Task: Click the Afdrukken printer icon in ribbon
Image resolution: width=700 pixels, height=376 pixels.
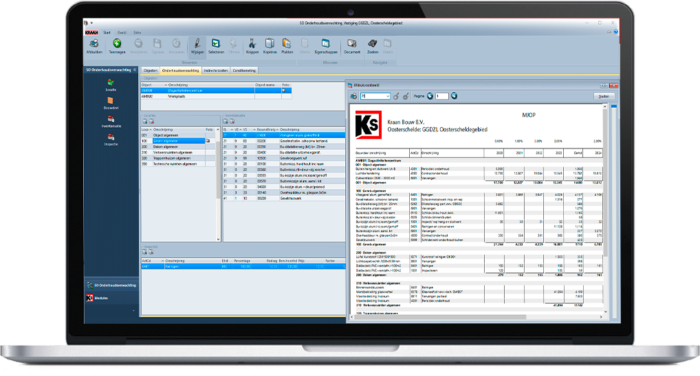Action: (94, 46)
